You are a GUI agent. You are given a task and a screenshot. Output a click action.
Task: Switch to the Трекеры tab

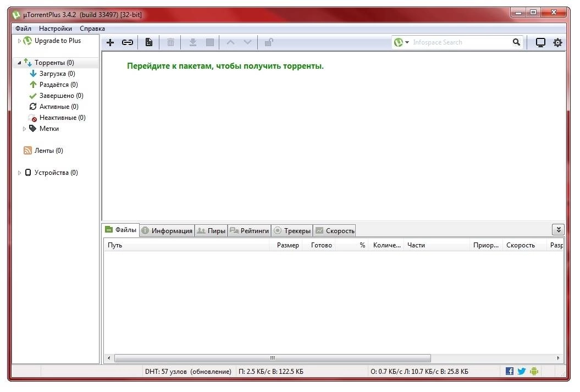tap(292, 230)
